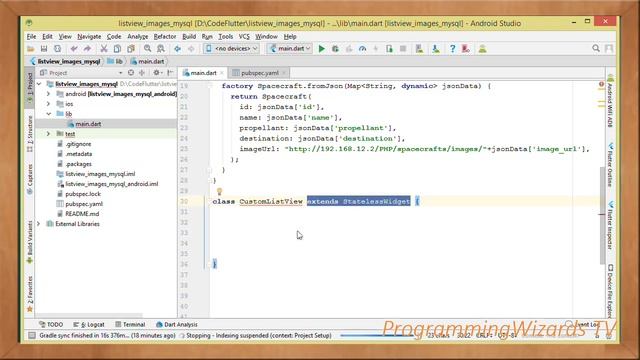
Task: Open the TODO tool window
Action: coord(51,324)
